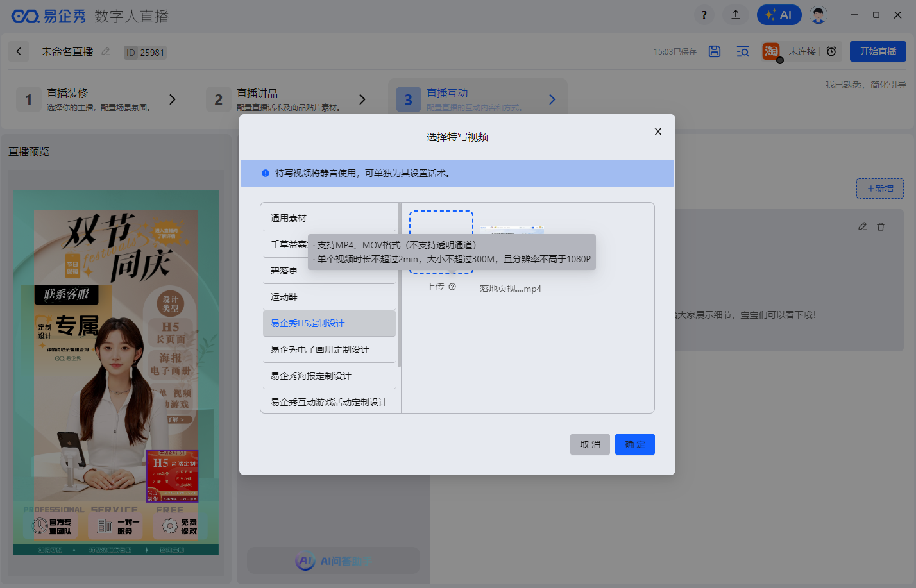Click 我已熟悉，简化引导 link
The image size is (916, 588).
point(865,85)
